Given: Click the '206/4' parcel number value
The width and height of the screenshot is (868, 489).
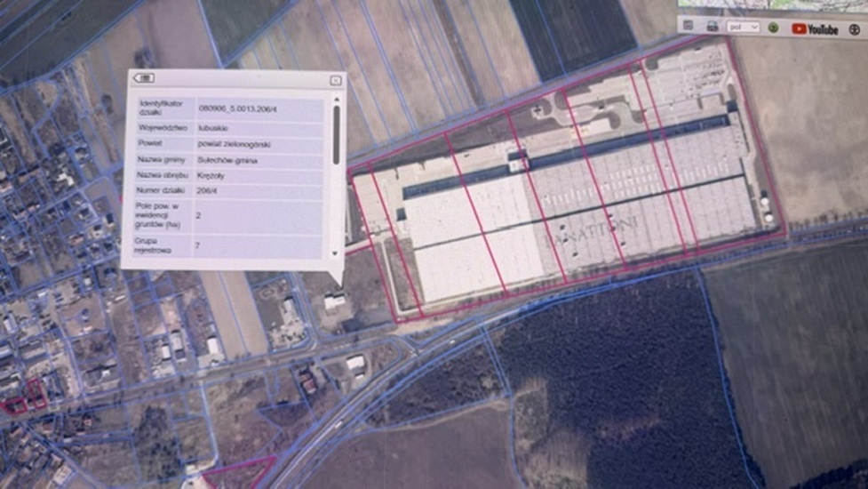Looking at the screenshot, I should coord(206,190).
